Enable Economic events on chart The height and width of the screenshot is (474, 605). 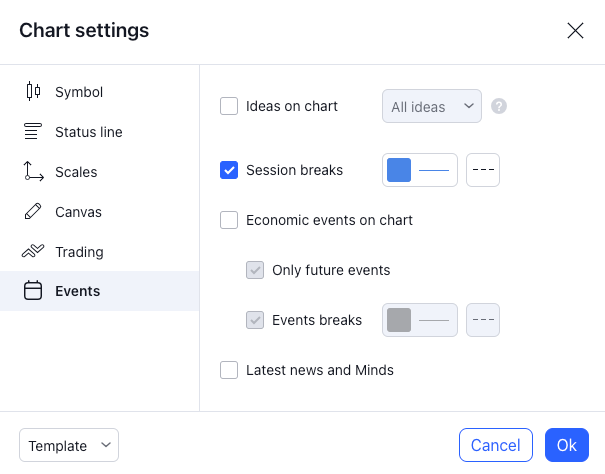click(x=229, y=220)
